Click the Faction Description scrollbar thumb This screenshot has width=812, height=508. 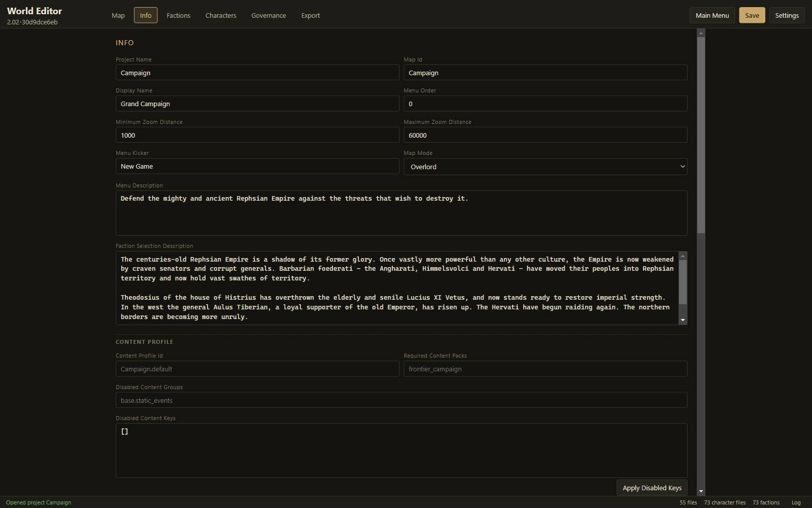683,282
